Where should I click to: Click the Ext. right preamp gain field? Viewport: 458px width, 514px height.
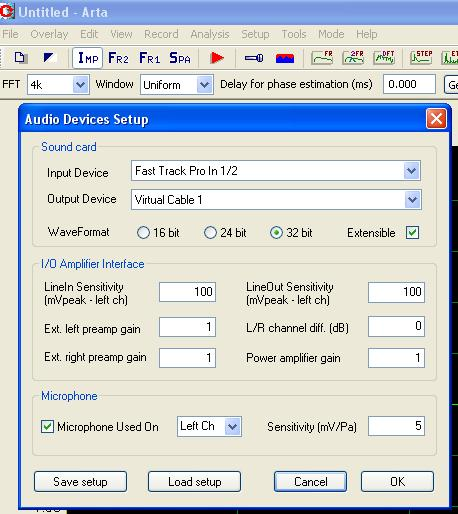tap(187, 358)
